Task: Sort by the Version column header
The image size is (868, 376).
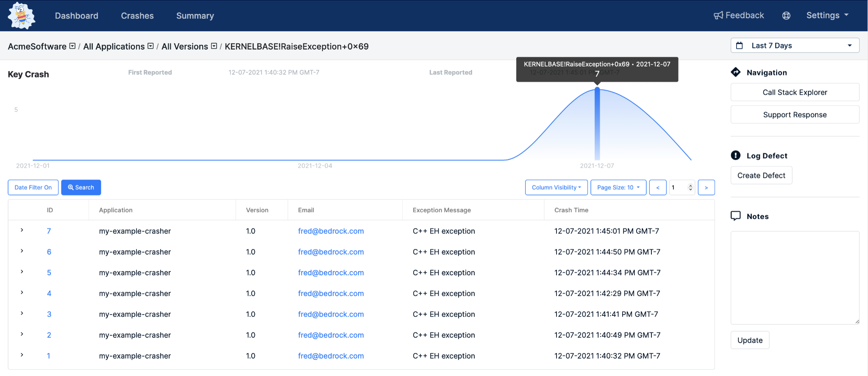Action: tap(257, 210)
